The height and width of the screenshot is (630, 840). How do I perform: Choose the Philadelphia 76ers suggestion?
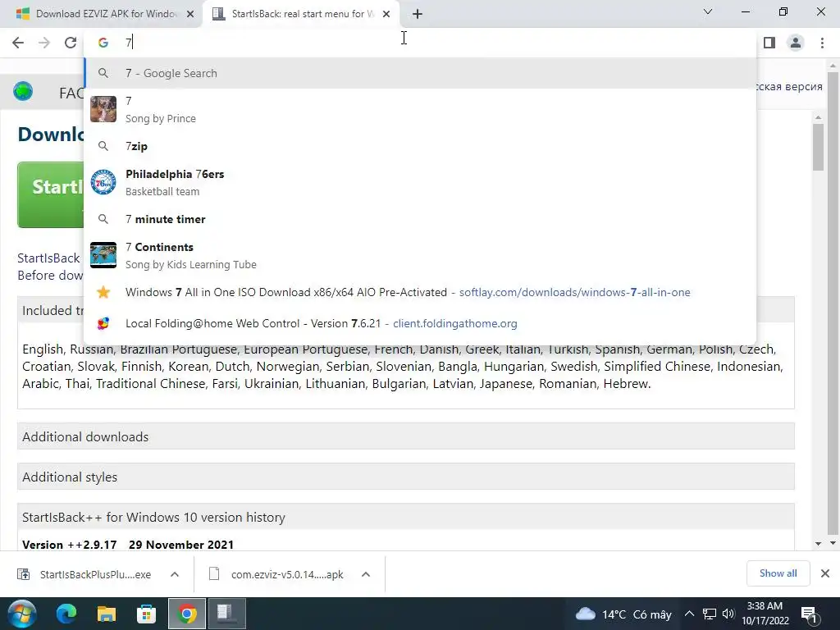coord(420,183)
